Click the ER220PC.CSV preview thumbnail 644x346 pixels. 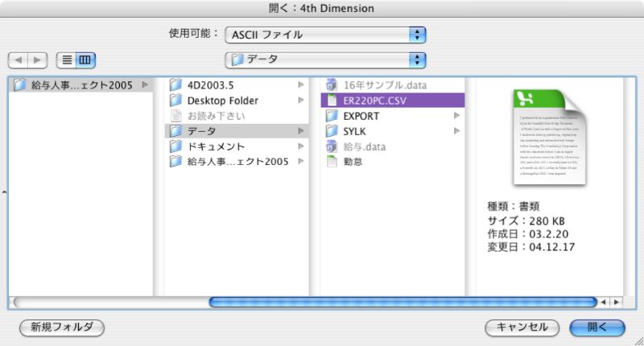[548, 138]
